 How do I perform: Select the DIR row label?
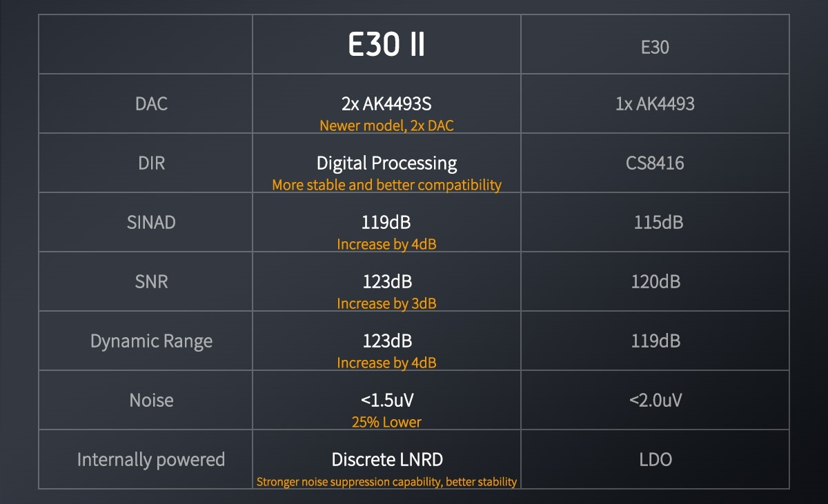[151, 163]
